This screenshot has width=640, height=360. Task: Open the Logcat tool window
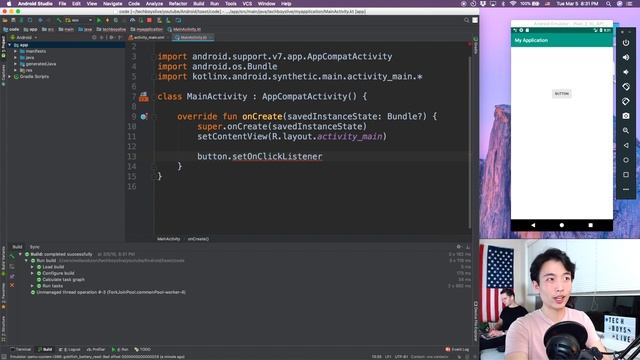[70, 349]
